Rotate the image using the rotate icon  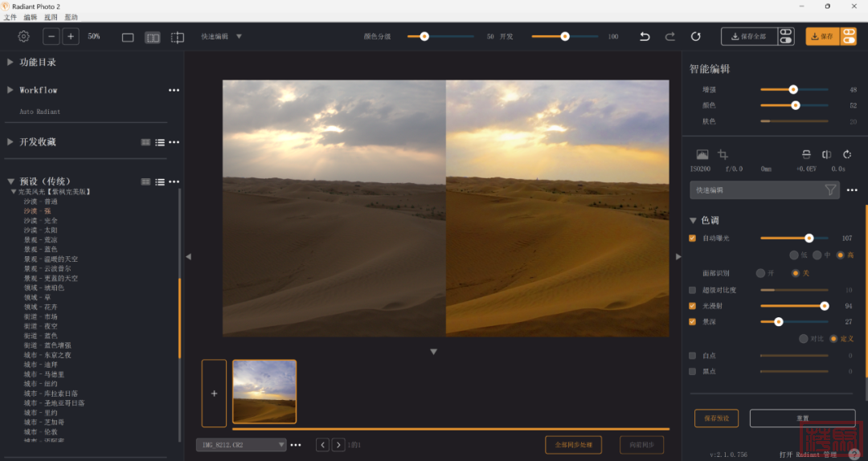point(847,154)
